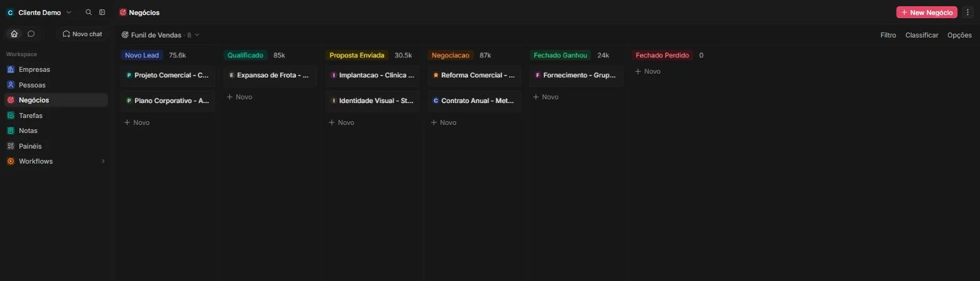Click the Empresas building icon
The height and width of the screenshot is (281, 980).
point(11,69)
